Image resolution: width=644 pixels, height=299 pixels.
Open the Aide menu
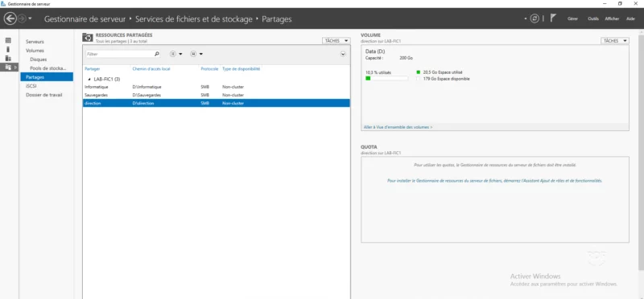click(630, 18)
